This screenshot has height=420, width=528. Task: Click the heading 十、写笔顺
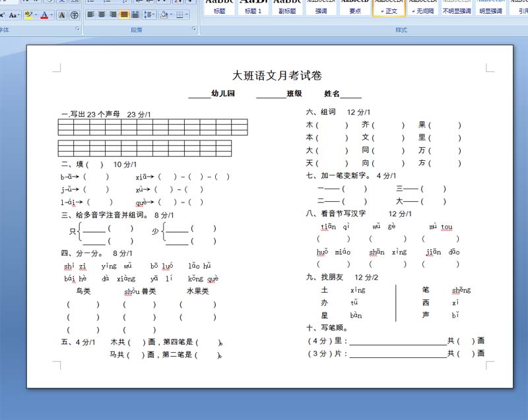click(x=327, y=328)
